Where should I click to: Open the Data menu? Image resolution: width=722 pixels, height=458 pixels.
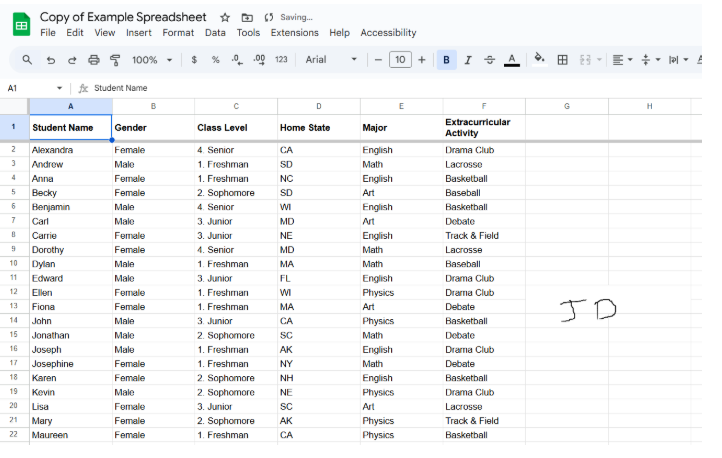[x=215, y=33]
